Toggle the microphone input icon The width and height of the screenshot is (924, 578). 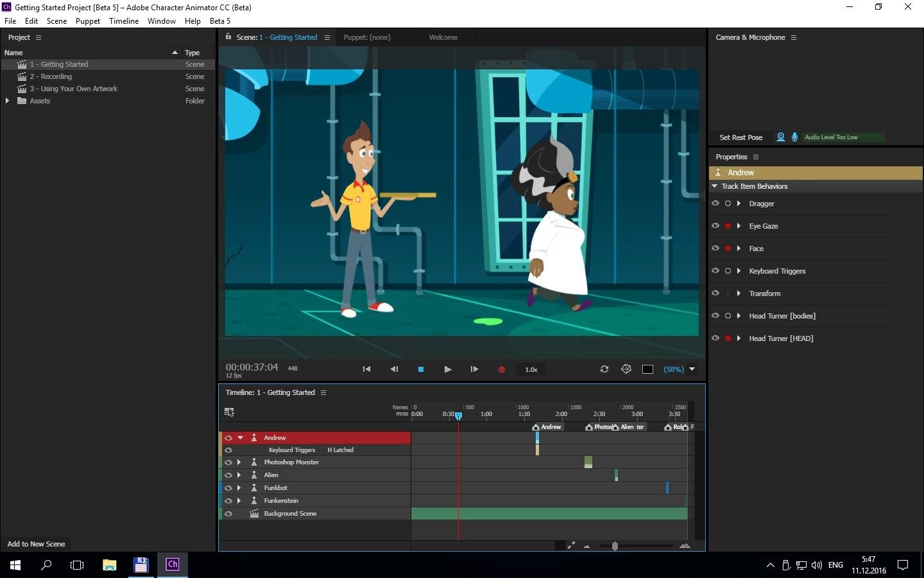794,137
